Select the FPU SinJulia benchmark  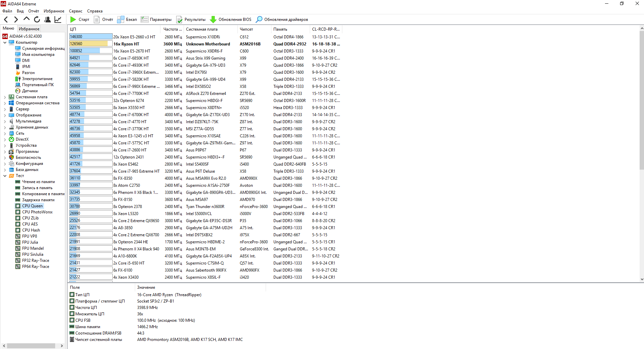33,254
